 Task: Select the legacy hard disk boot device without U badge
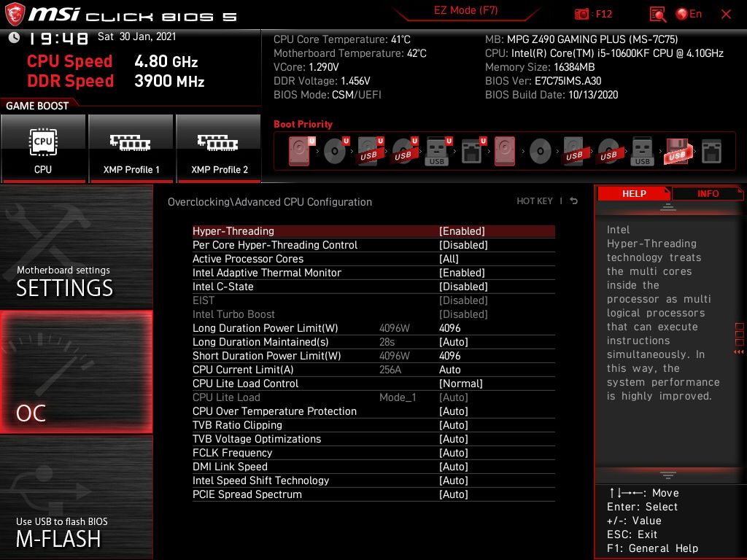[505, 151]
